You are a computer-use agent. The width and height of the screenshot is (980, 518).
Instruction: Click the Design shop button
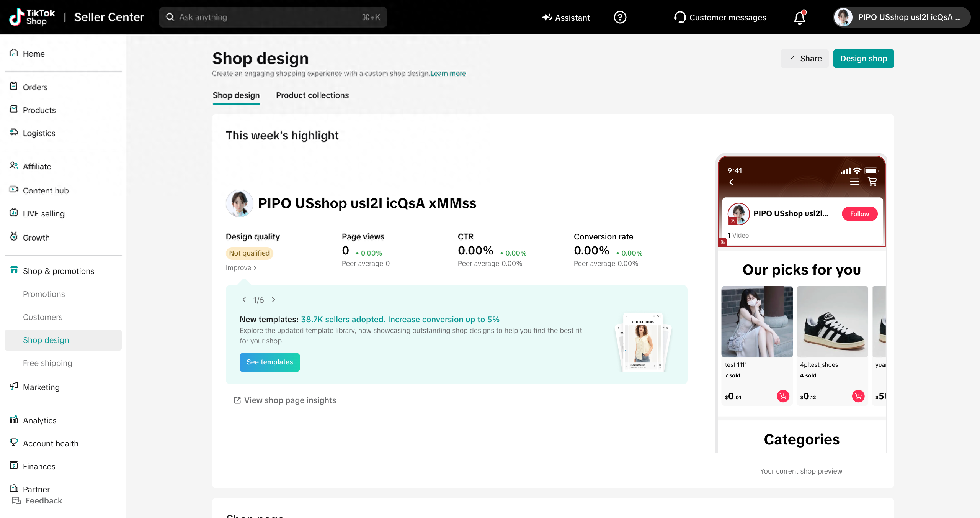pyautogui.click(x=864, y=59)
